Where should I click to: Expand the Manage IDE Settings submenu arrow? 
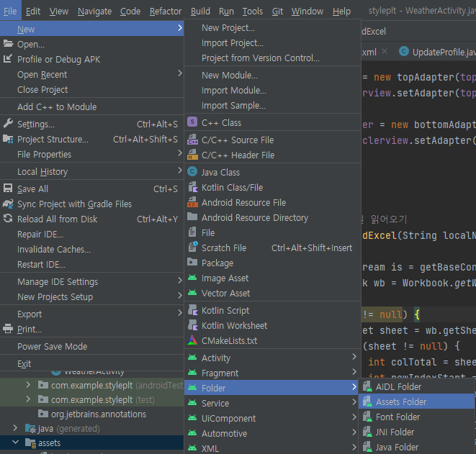click(x=180, y=281)
